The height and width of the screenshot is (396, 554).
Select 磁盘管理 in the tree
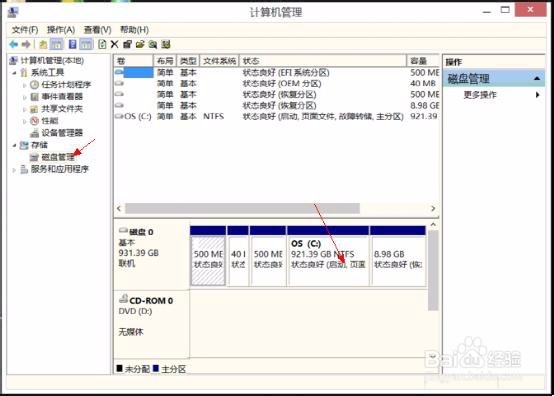pyautogui.click(x=58, y=157)
